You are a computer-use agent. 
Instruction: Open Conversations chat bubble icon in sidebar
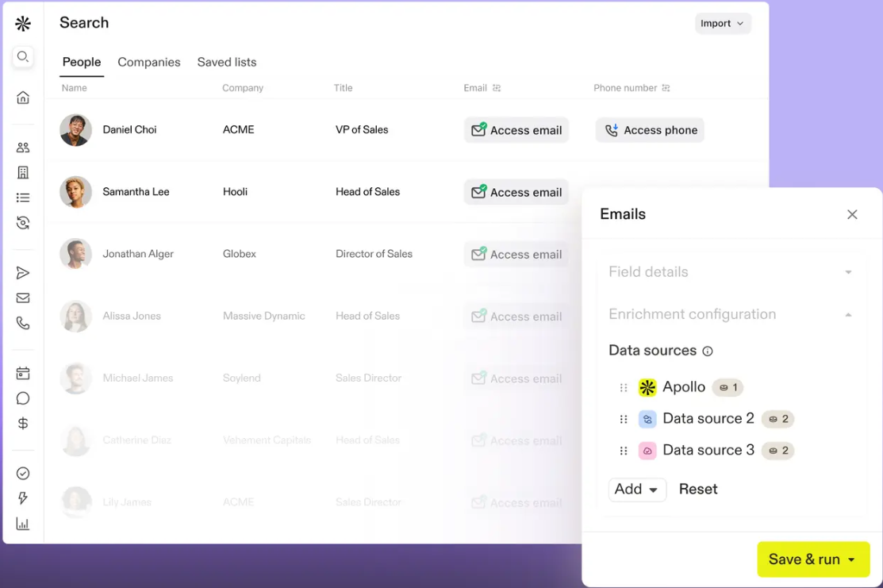[22, 398]
